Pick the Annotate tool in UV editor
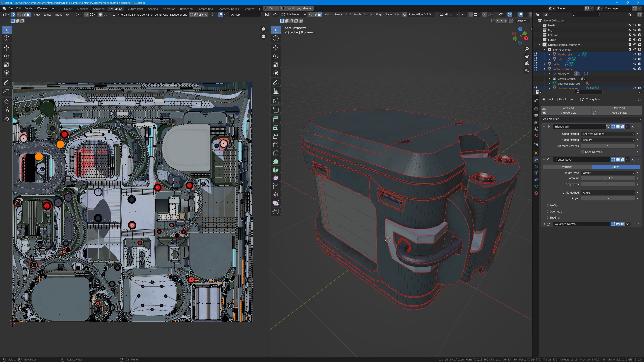The width and height of the screenshot is (644, 362). click(x=7, y=83)
